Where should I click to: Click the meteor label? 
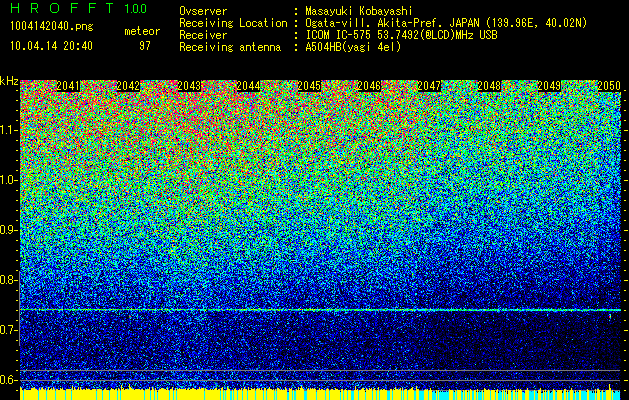142,31
